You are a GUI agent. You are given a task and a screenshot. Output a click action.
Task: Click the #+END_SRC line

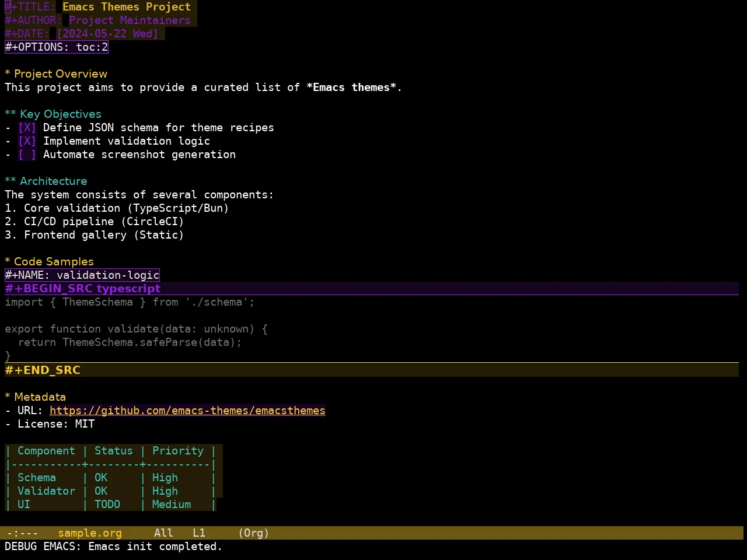[372, 370]
